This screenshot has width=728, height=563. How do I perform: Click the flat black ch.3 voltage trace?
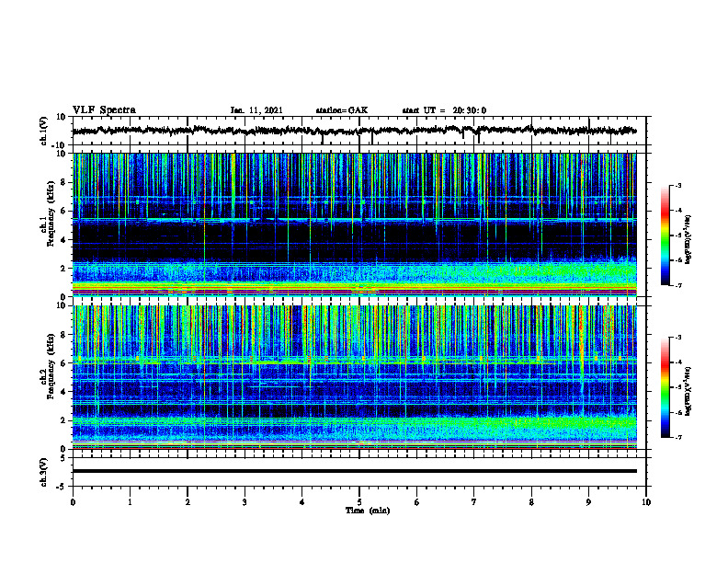(354, 471)
